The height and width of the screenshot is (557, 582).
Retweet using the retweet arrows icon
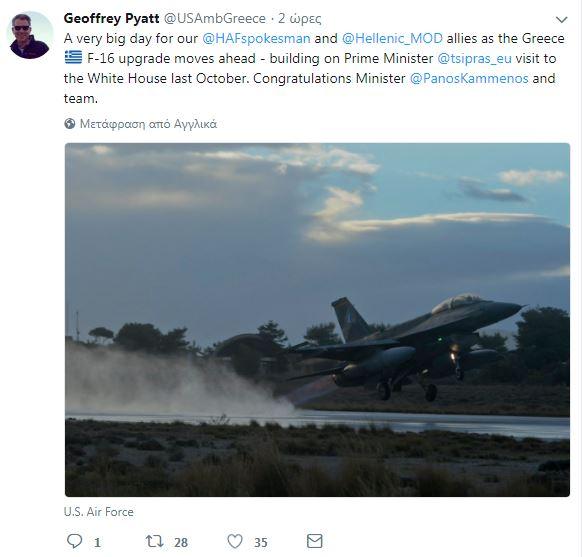point(154,541)
